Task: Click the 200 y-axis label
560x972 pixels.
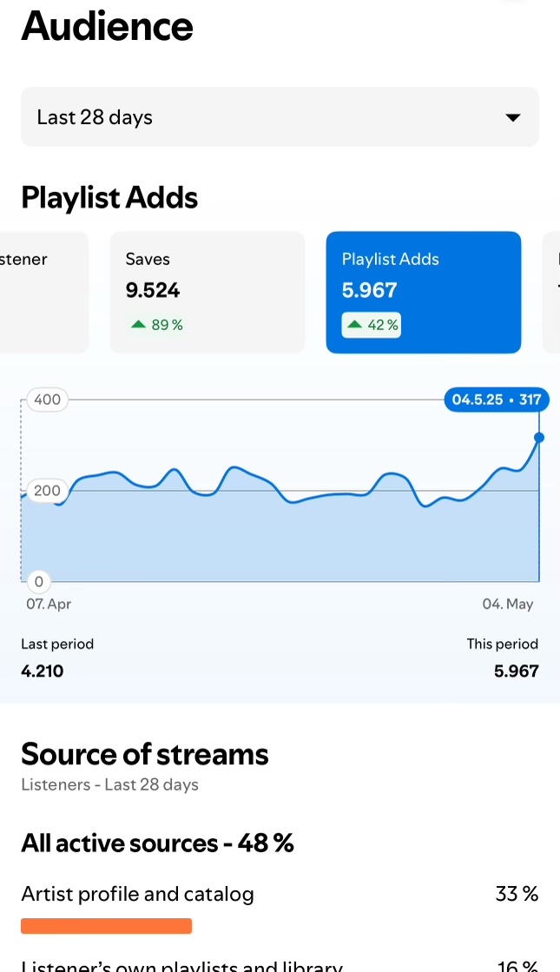Action: [x=47, y=491]
